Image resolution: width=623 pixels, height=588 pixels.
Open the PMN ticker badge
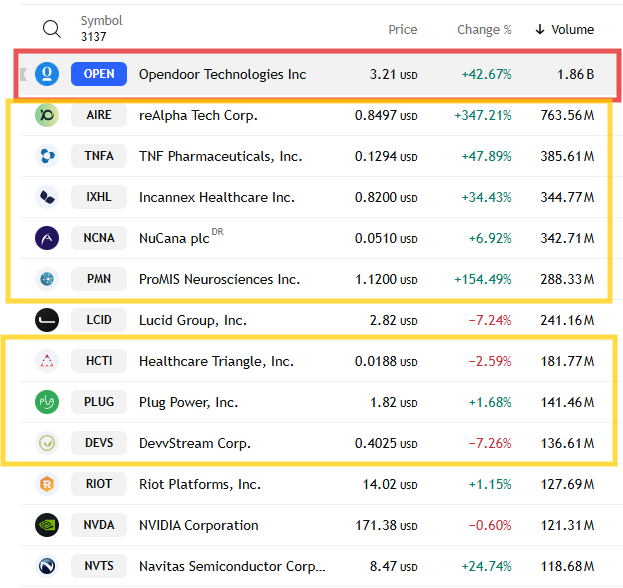(x=99, y=279)
